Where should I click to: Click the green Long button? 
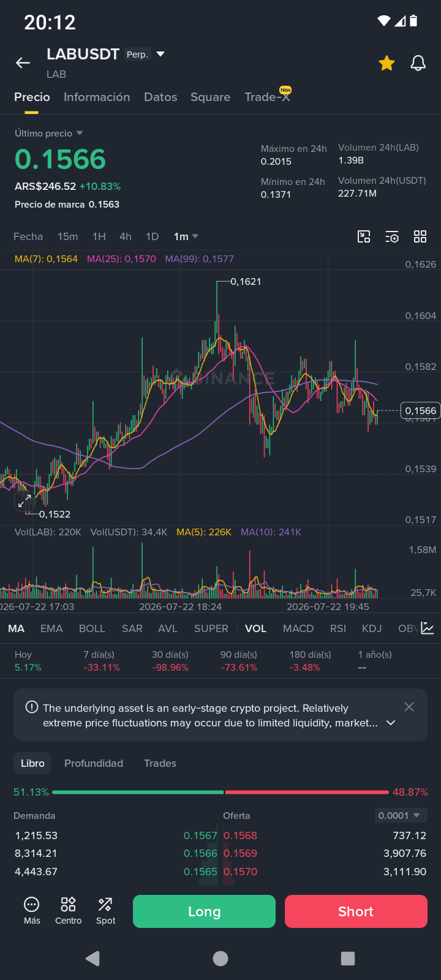coord(204,911)
